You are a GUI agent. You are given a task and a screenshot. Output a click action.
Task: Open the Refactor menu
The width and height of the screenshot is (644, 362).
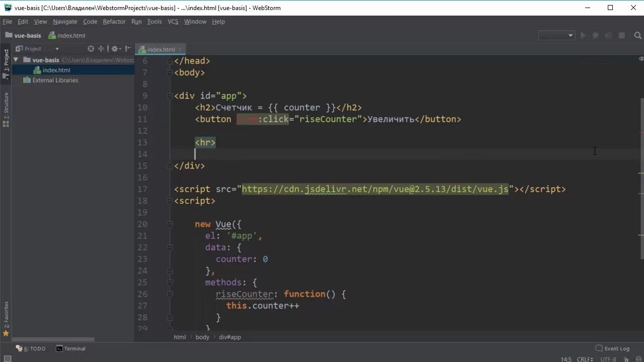[114, 22]
